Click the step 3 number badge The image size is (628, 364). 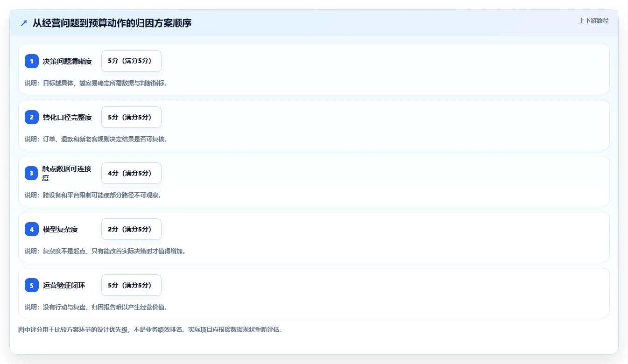(32, 173)
